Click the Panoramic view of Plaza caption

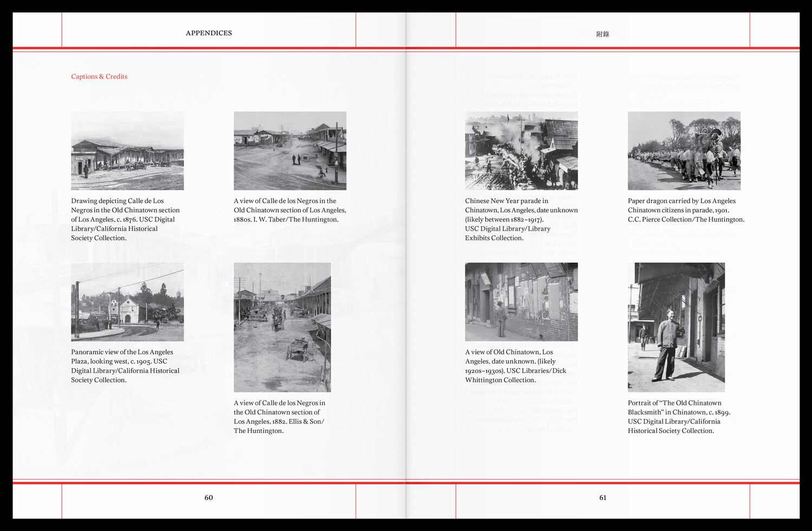125,366
